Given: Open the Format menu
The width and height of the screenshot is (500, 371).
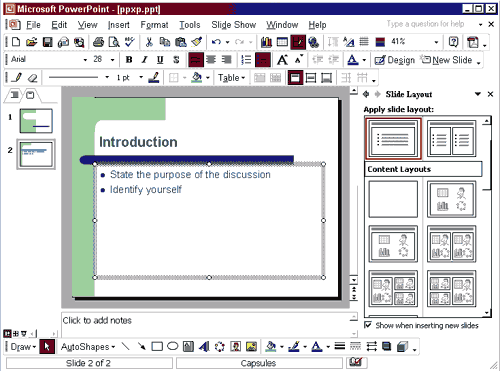Looking at the screenshot, I should pos(154,25).
